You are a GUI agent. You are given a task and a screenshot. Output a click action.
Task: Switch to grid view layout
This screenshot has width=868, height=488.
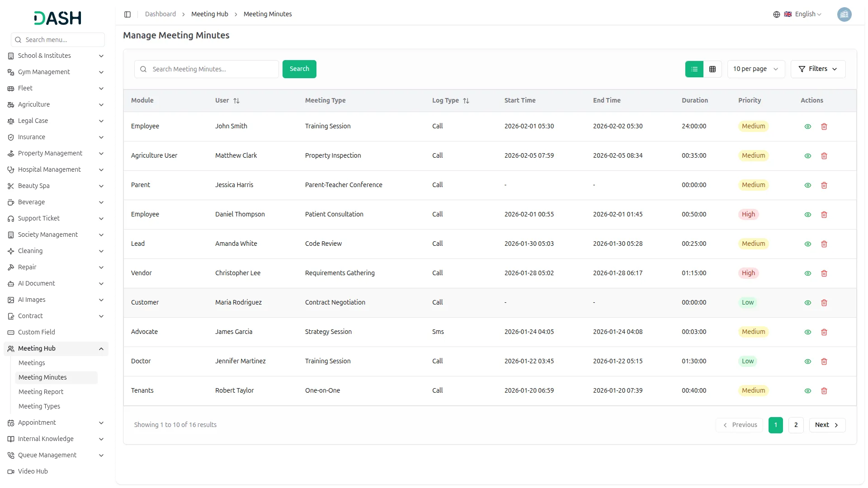(712, 69)
